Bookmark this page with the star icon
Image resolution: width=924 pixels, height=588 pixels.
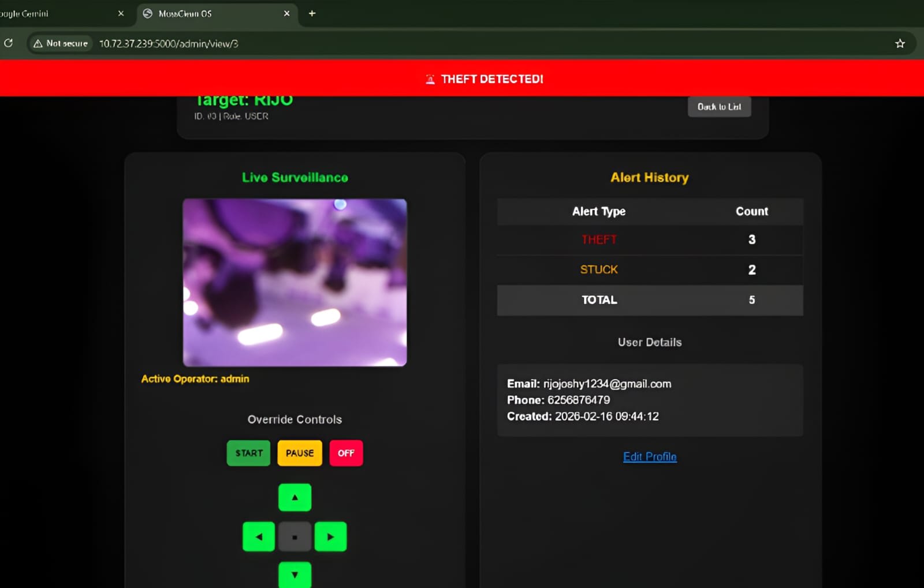(x=900, y=43)
